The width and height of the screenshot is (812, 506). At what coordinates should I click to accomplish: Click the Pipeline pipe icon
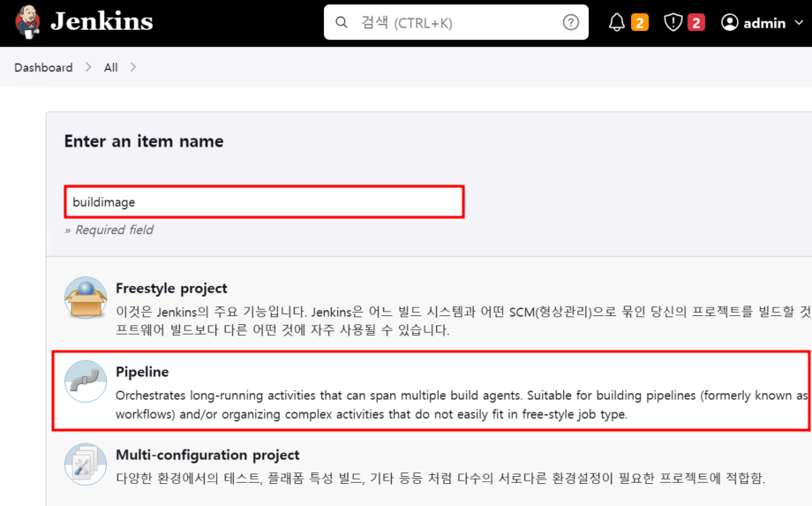86,381
